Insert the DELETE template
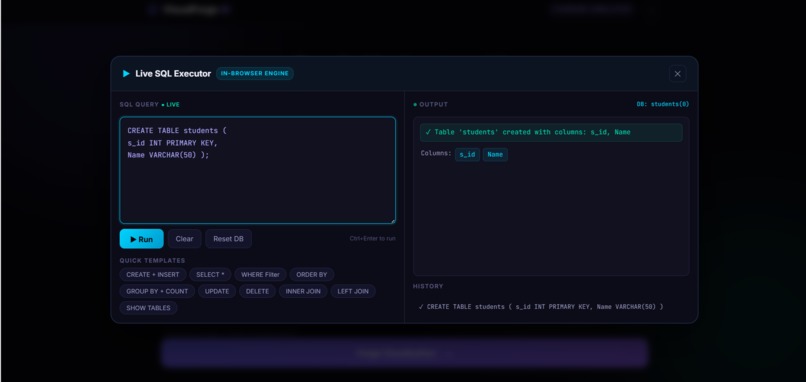Image resolution: width=806 pixels, height=382 pixels. tap(258, 292)
